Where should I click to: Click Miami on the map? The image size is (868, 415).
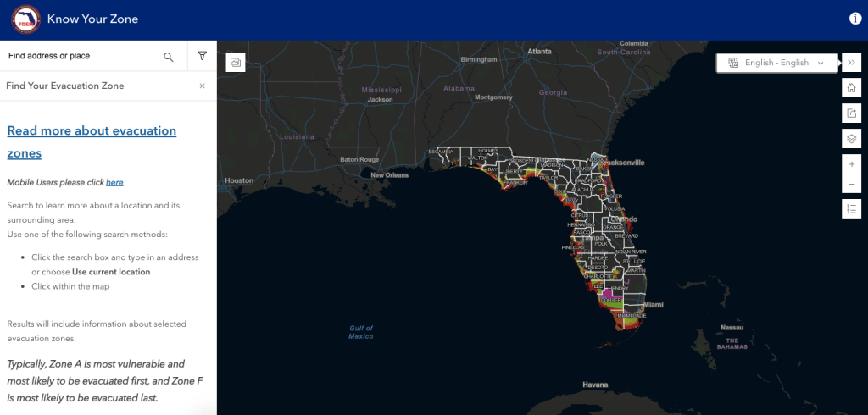coord(653,304)
